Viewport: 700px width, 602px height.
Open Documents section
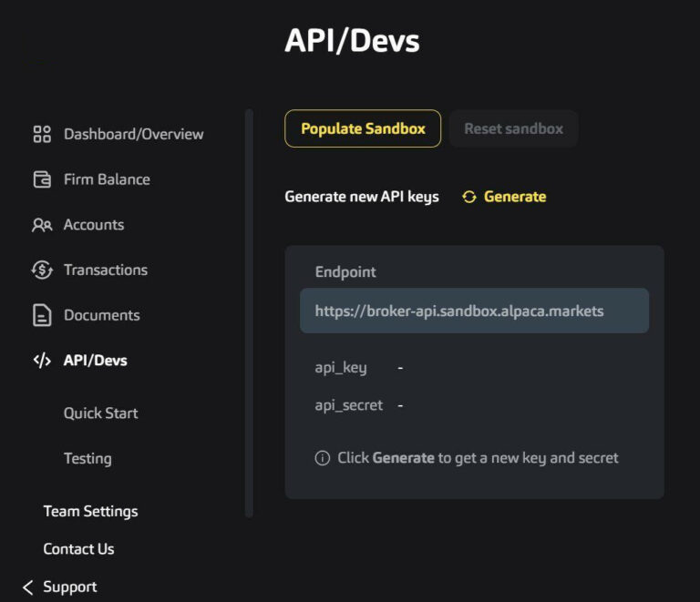click(102, 315)
